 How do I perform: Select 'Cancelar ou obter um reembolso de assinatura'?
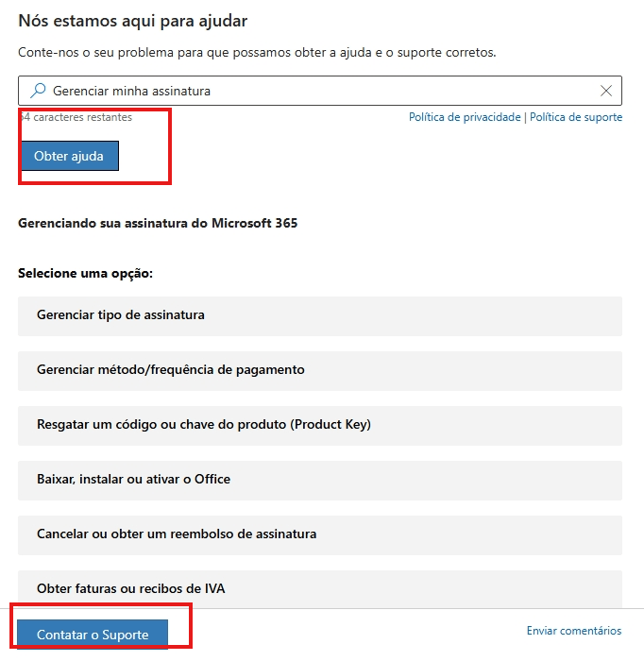[x=320, y=535]
